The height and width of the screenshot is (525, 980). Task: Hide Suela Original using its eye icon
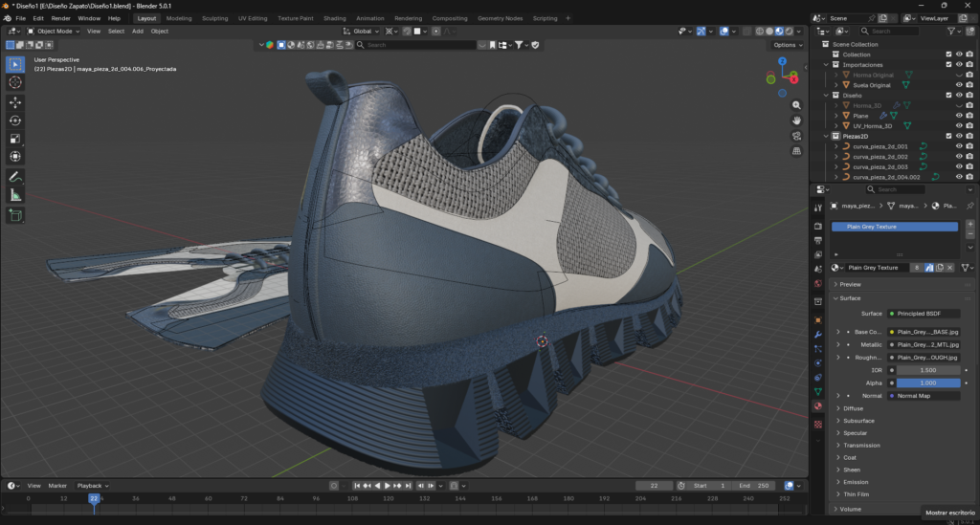click(x=959, y=85)
